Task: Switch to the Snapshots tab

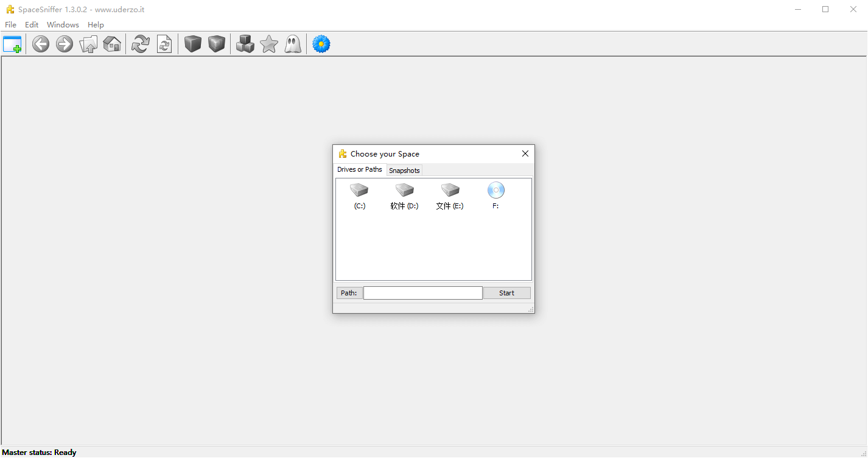Action: [x=404, y=171]
